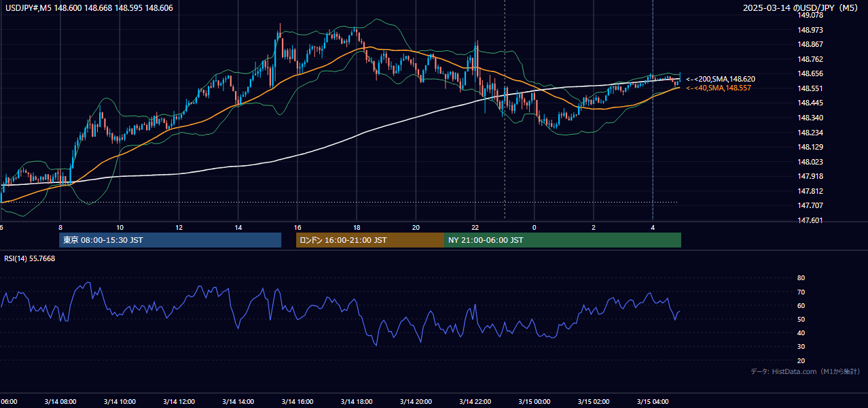Screen dimensions: 868x408
Task: Click the RSI(14) 55.7668 indicator label
Action: pyautogui.click(x=30, y=258)
